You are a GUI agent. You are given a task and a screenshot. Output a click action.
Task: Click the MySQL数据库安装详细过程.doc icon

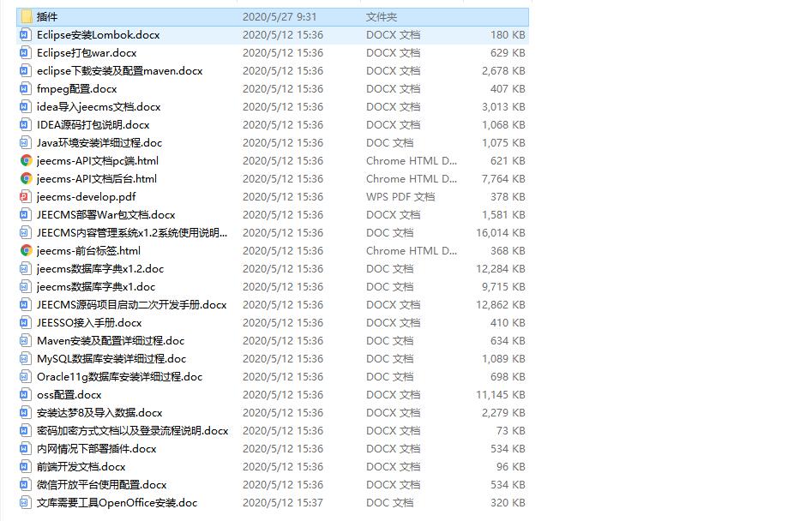click(x=25, y=359)
